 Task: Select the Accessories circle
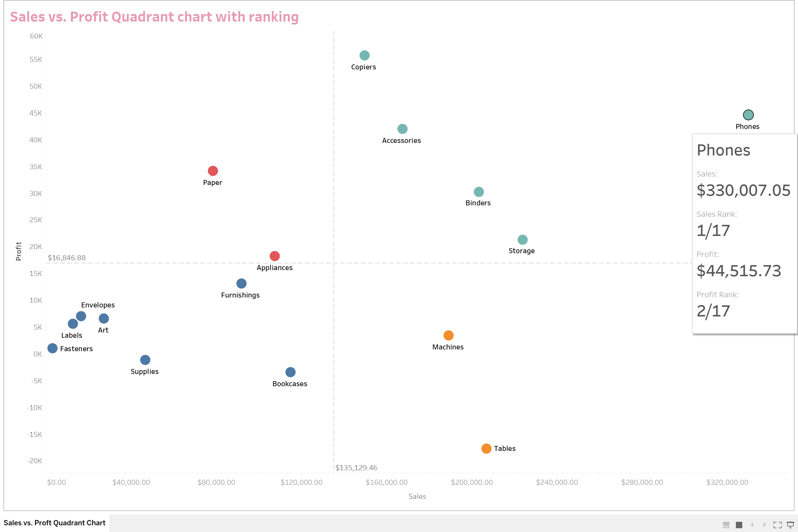click(402, 129)
